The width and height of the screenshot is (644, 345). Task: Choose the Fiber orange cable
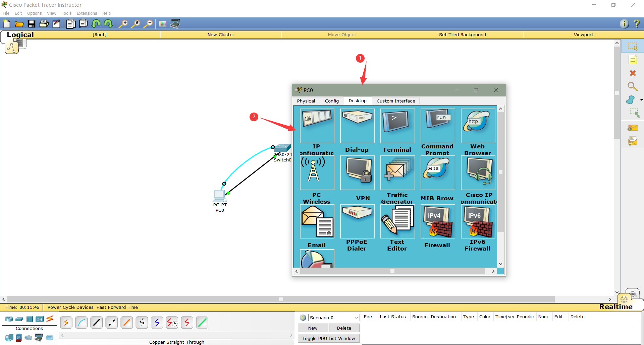coord(126,323)
